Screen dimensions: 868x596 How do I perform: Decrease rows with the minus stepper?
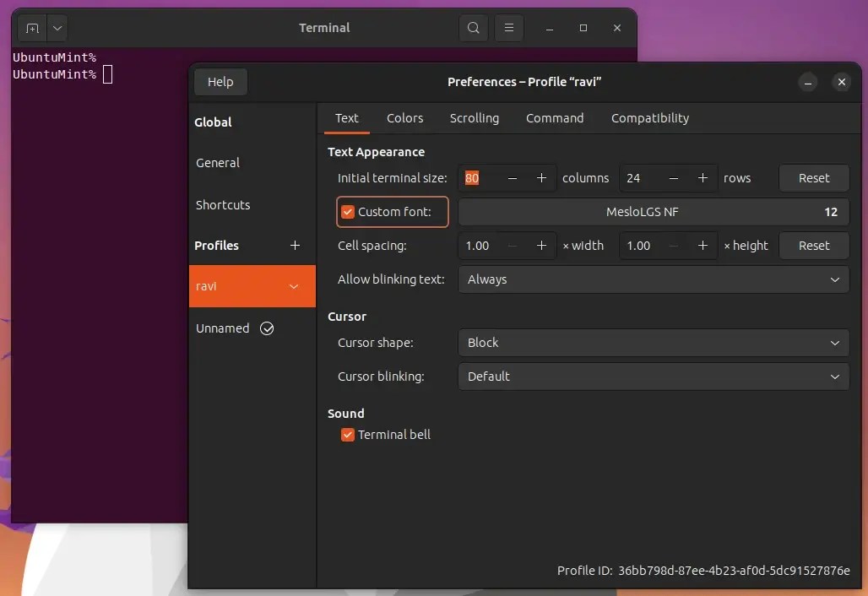click(x=672, y=178)
